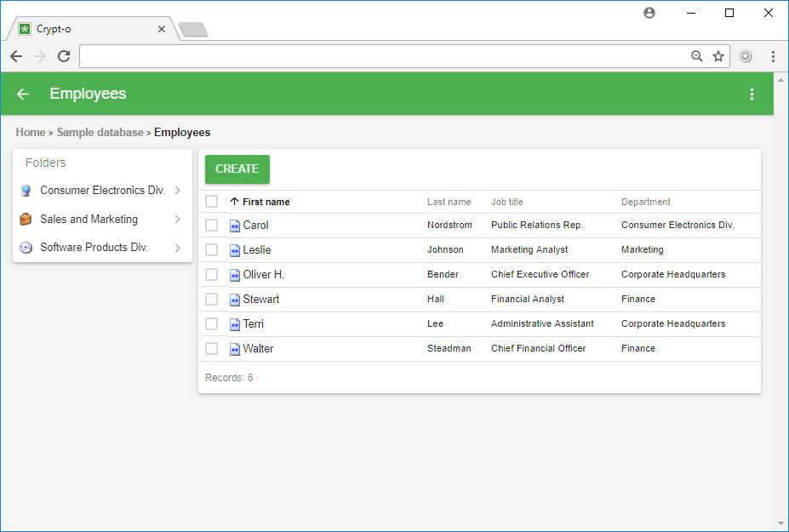Image resolution: width=789 pixels, height=532 pixels.
Task: Click the Software Products Div. disc icon
Action: [26, 248]
